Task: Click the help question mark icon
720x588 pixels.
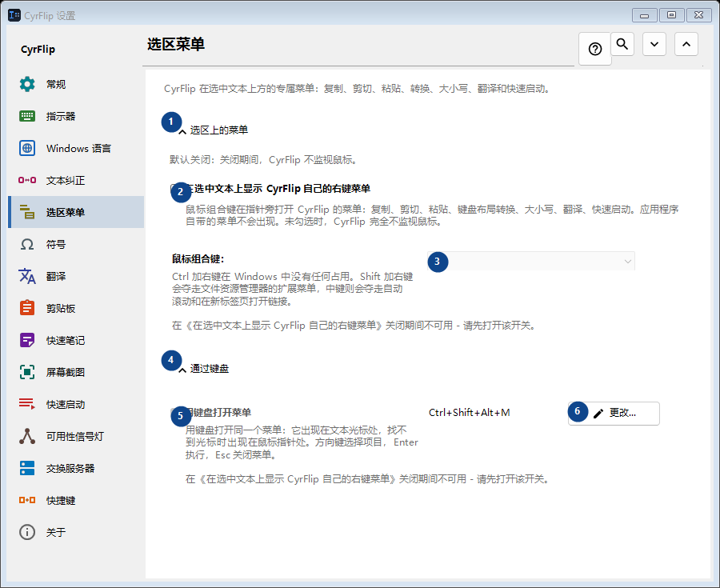Action: click(595, 49)
